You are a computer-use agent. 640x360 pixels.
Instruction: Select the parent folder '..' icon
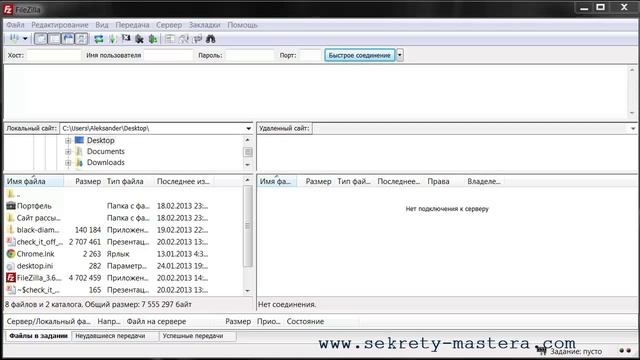coord(11,194)
